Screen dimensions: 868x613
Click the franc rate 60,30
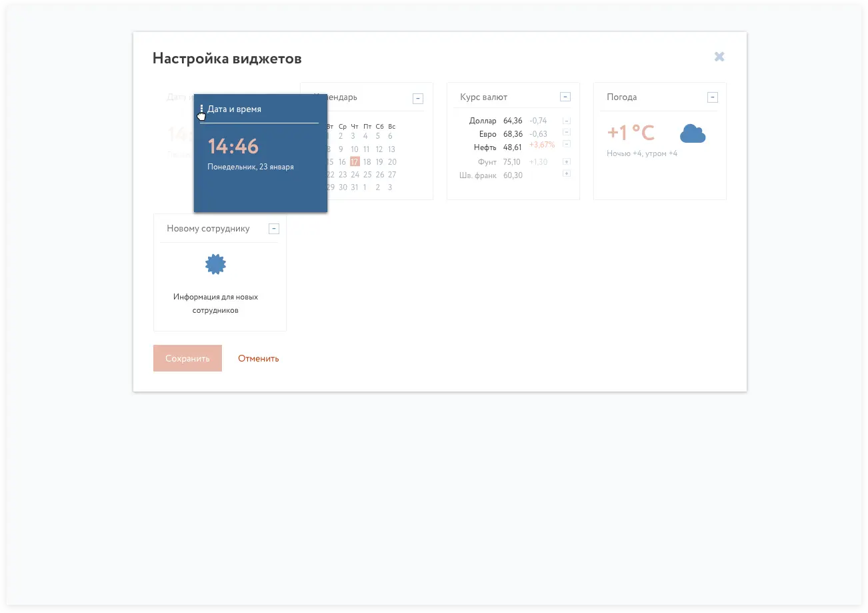pyautogui.click(x=513, y=175)
